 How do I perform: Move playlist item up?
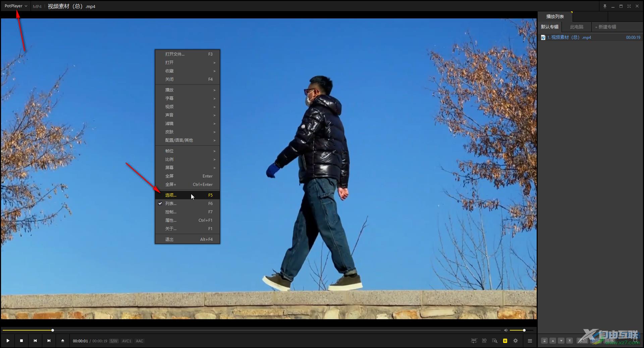(553, 341)
